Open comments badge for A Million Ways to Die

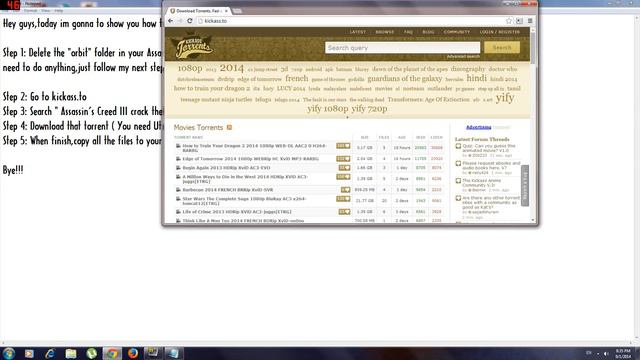343,177
